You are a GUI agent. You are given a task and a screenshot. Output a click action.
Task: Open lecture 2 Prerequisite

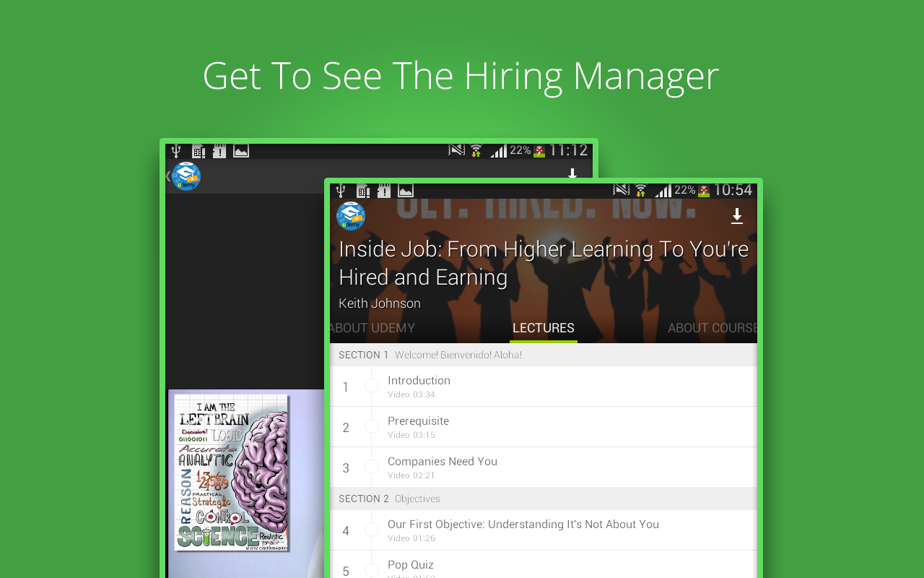544,427
